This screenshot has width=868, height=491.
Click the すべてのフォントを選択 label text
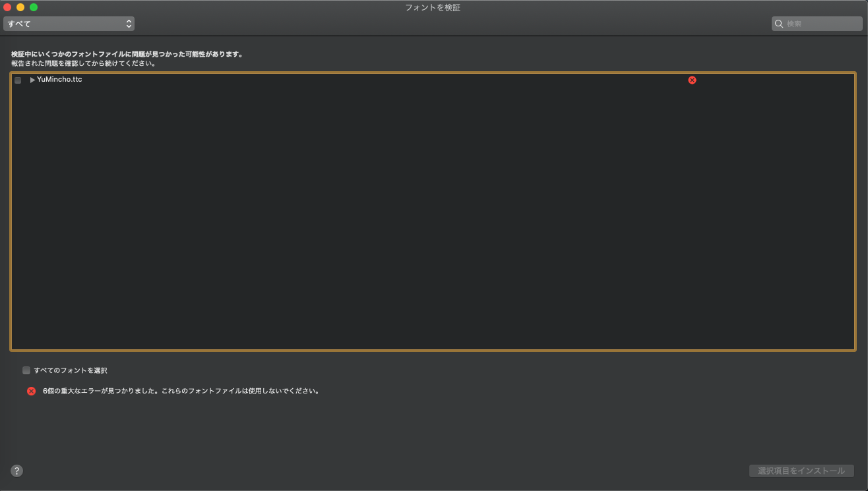click(70, 370)
